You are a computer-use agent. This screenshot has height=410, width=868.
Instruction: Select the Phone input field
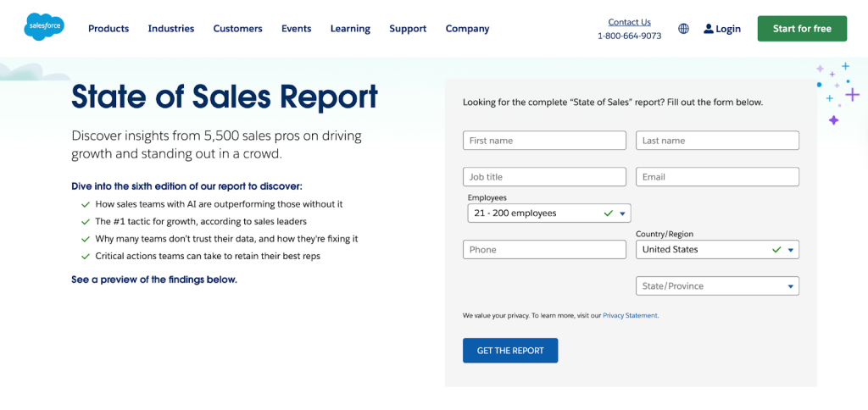click(544, 250)
